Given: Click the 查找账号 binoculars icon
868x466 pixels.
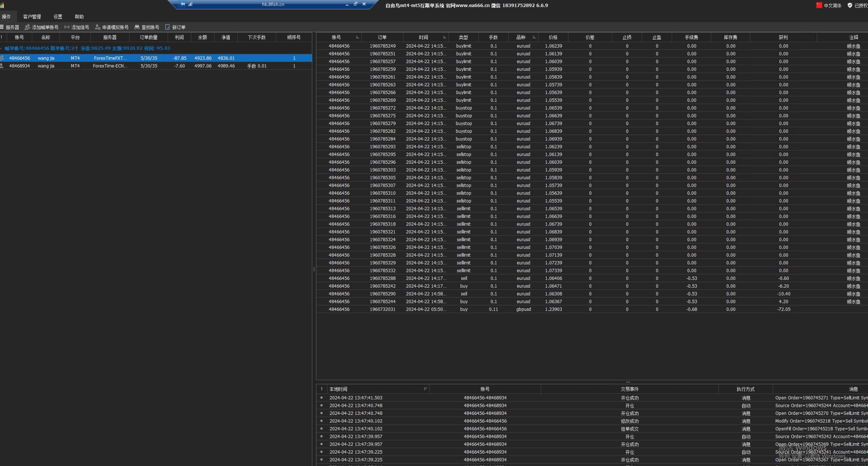Looking at the screenshot, I should pyautogui.click(x=137, y=27).
